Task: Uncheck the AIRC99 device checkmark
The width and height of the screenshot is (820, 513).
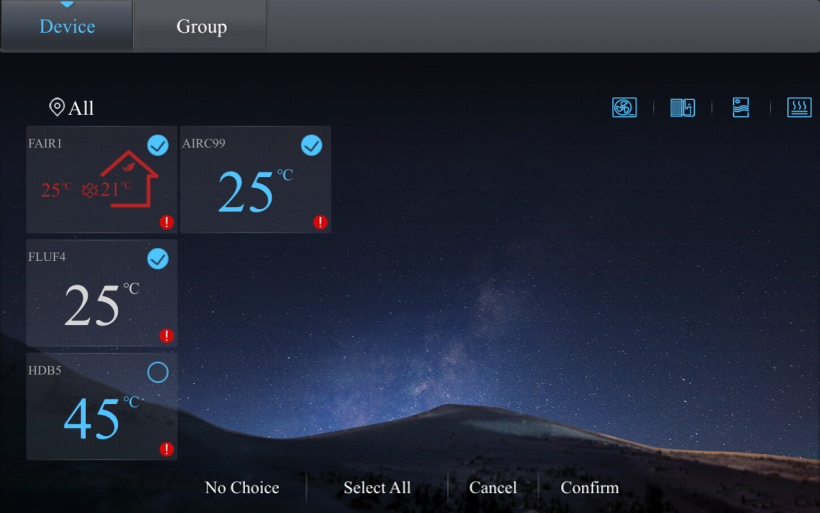Action: click(x=312, y=146)
